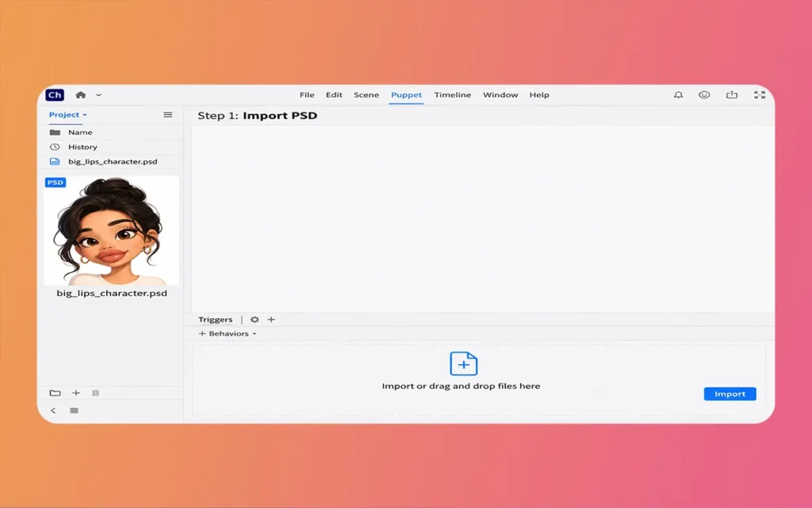Click the share export icon
The height and width of the screenshot is (508, 812).
point(731,95)
